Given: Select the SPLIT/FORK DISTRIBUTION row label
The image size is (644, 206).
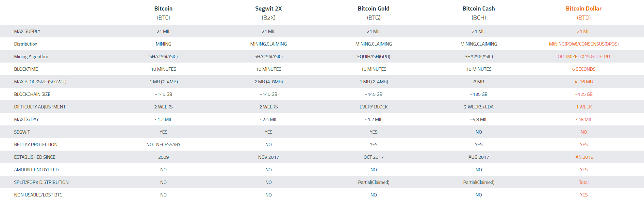Looking at the screenshot, I should click(x=41, y=182).
